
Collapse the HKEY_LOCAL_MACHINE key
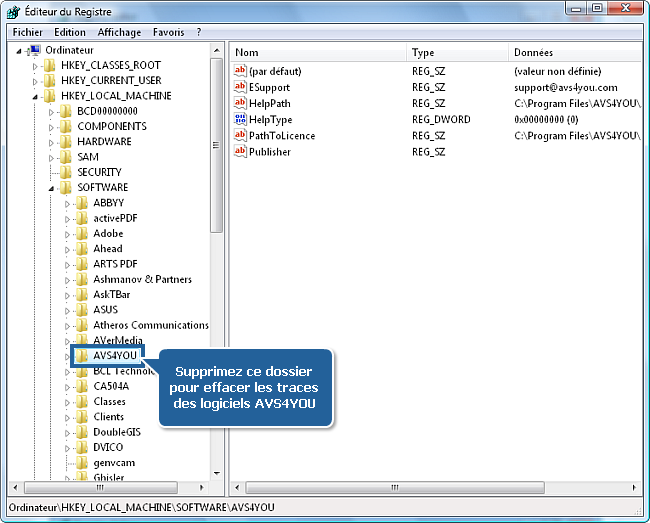tap(35, 97)
